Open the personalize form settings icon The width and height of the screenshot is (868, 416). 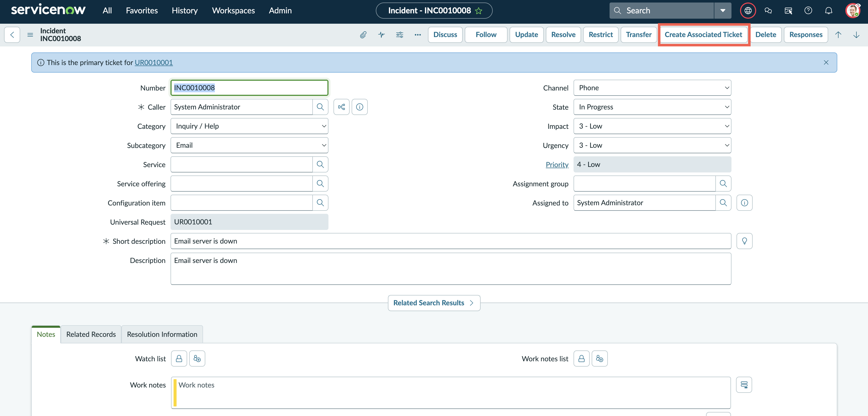tap(400, 35)
